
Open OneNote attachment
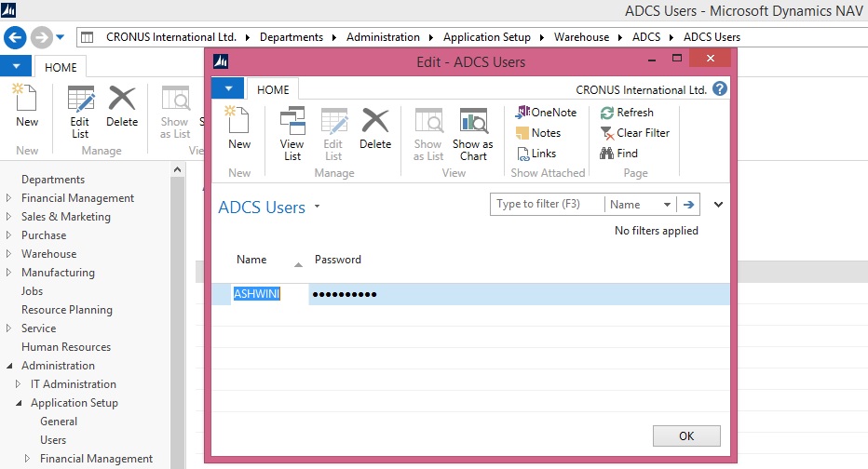546,113
